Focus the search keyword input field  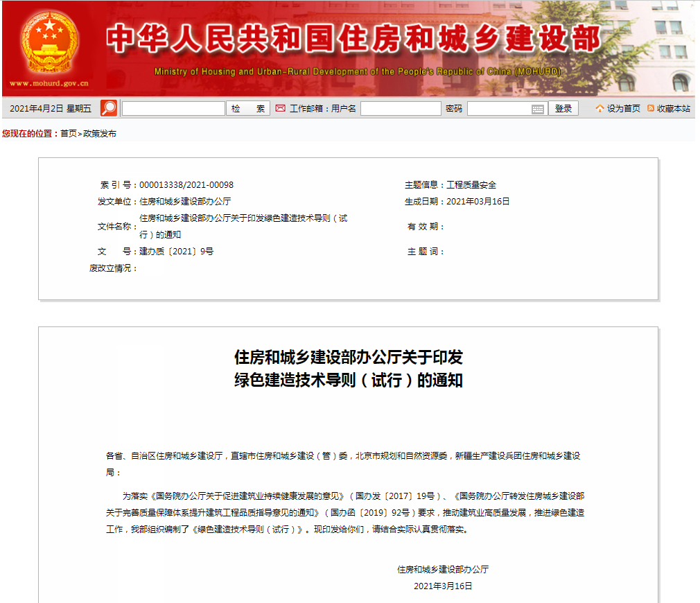click(x=173, y=108)
